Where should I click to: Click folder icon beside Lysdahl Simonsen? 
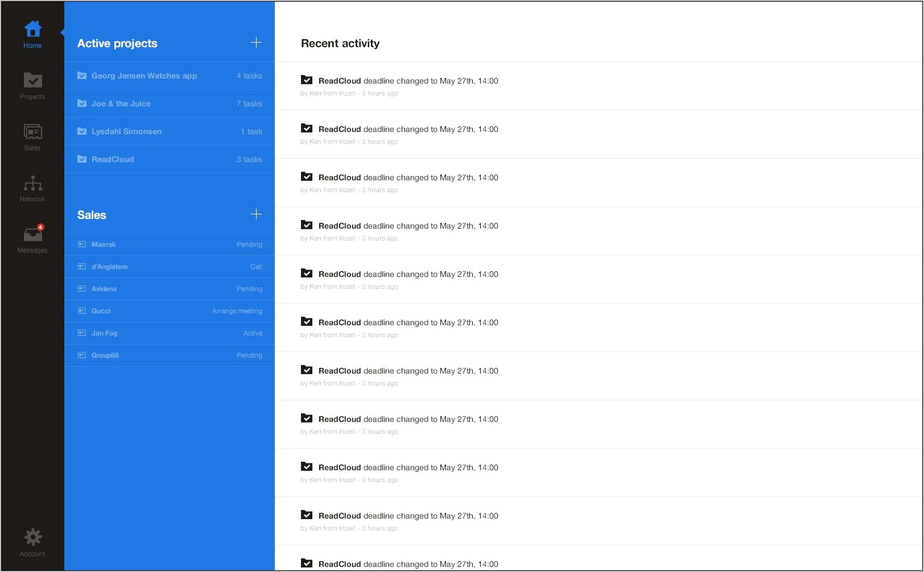tap(82, 131)
